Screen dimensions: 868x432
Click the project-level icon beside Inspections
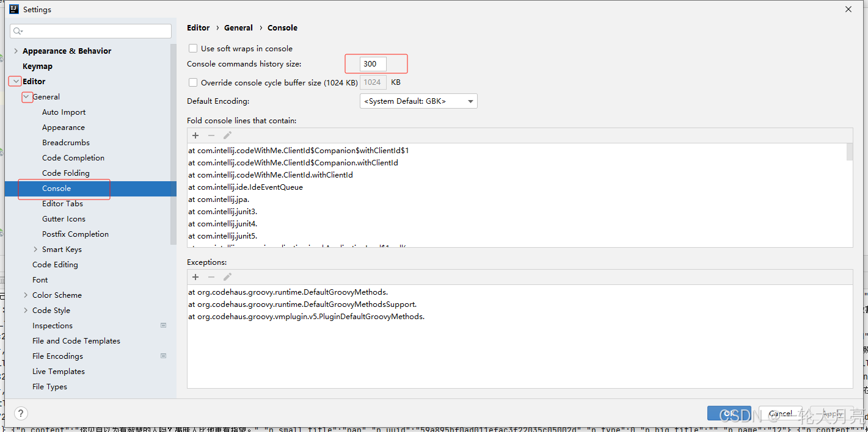[163, 325]
